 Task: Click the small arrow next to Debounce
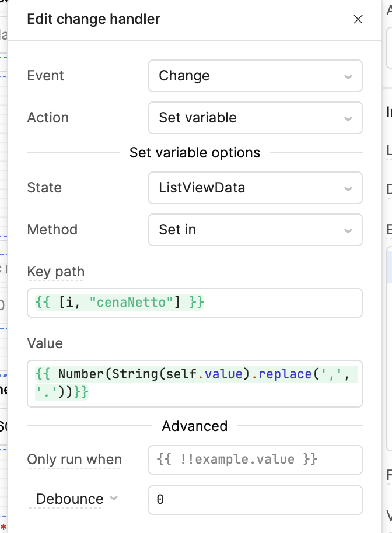[x=114, y=499]
